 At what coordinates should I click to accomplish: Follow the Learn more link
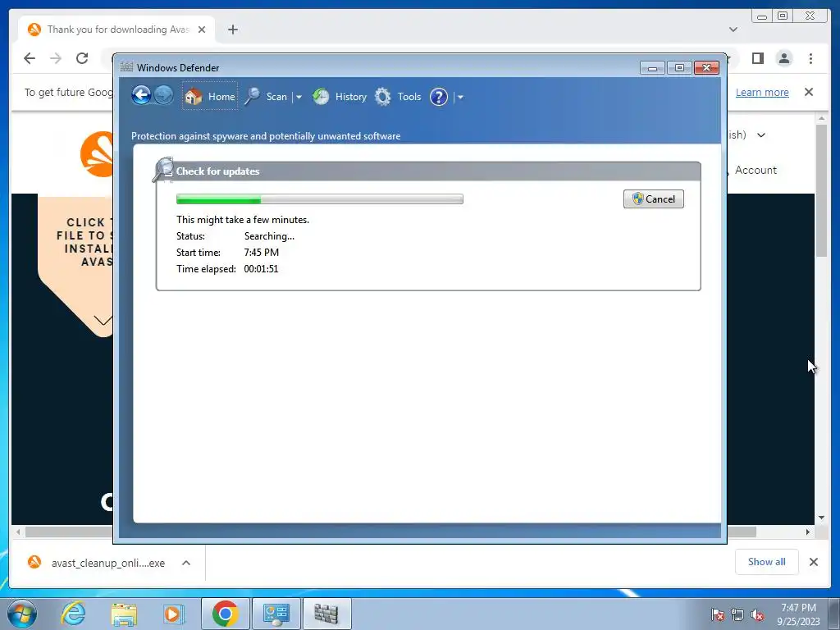point(762,92)
